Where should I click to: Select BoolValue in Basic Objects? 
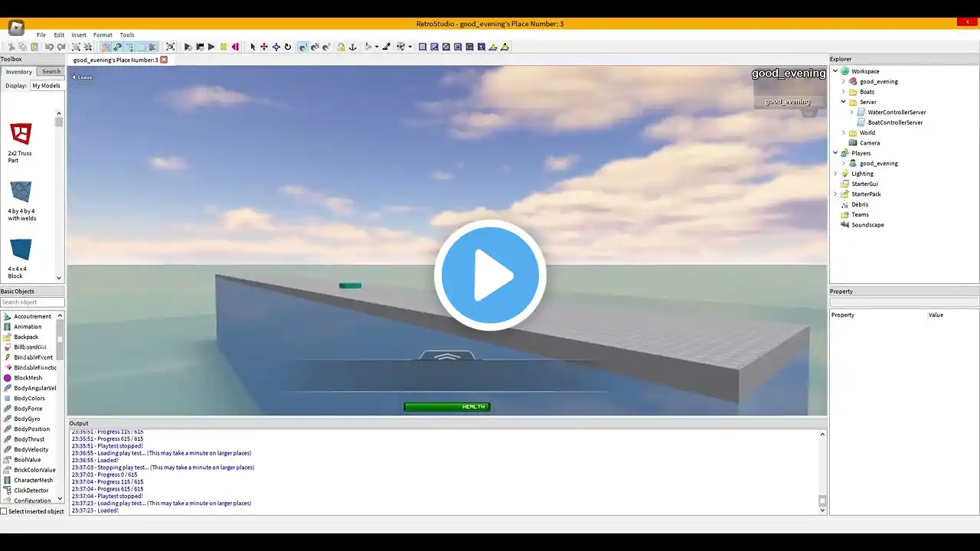point(27,460)
